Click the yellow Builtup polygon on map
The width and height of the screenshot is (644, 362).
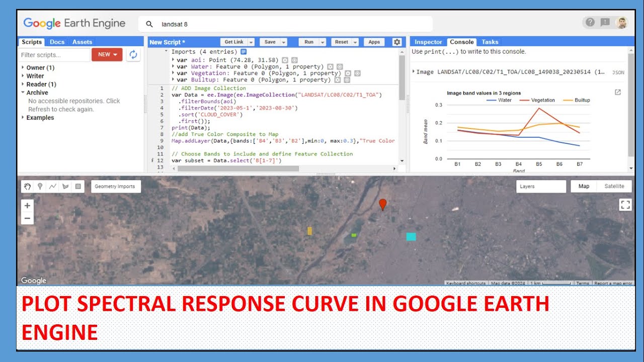tap(309, 231)
